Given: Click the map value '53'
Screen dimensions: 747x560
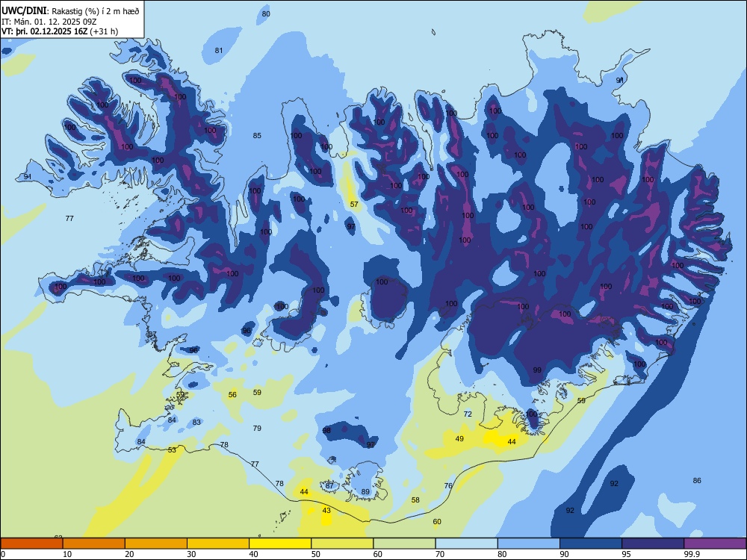Looking at the screenshot, I should tap(172, 450).
